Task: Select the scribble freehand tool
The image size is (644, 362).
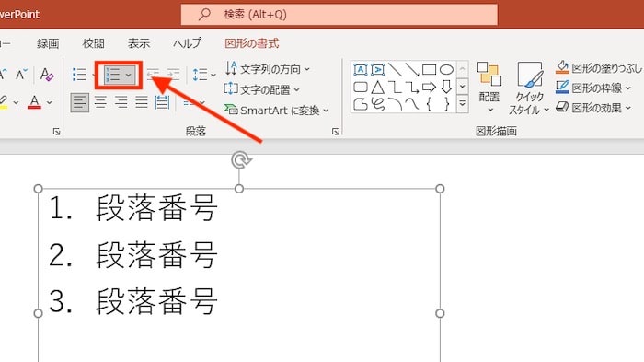Action: [x=377, y=104]
